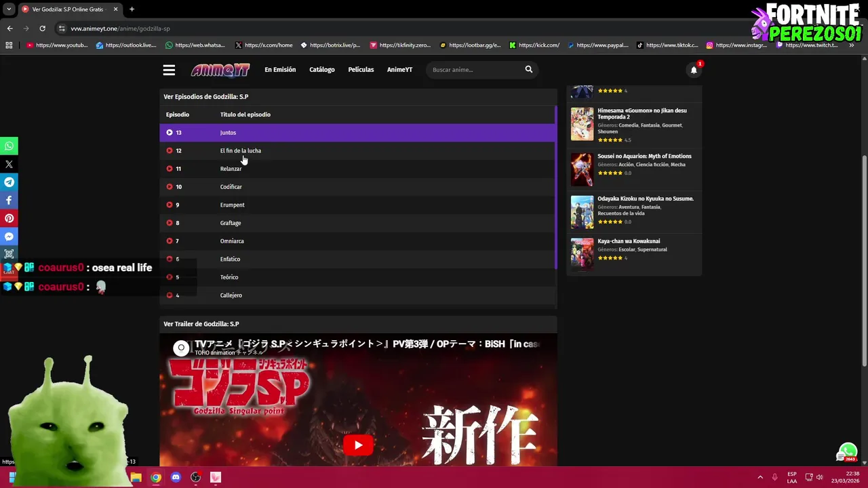Click the Mecha genre link
This screenshot has height=488, width=868.
677,165
